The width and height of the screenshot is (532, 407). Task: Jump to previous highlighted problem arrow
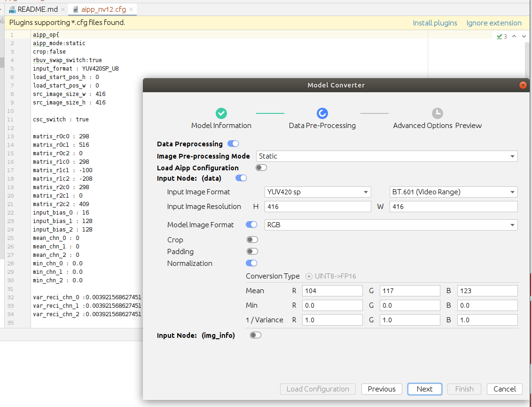pyautogui.click(x=514, y=36)
